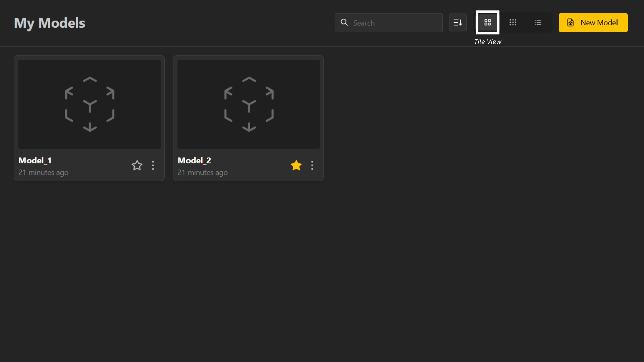Click the My Models heading
The width and height of the screenshot is (644, 362).
tap(50, 23)
